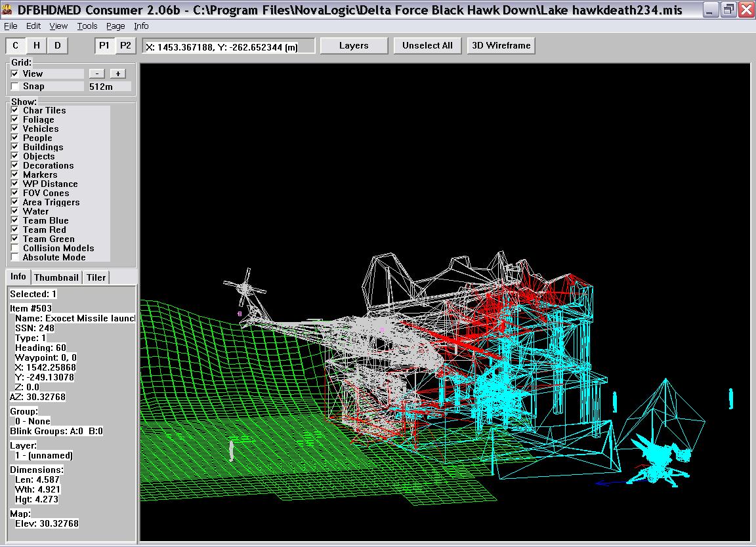Click the Hgt: 4.273 dimension

(37, 499)
